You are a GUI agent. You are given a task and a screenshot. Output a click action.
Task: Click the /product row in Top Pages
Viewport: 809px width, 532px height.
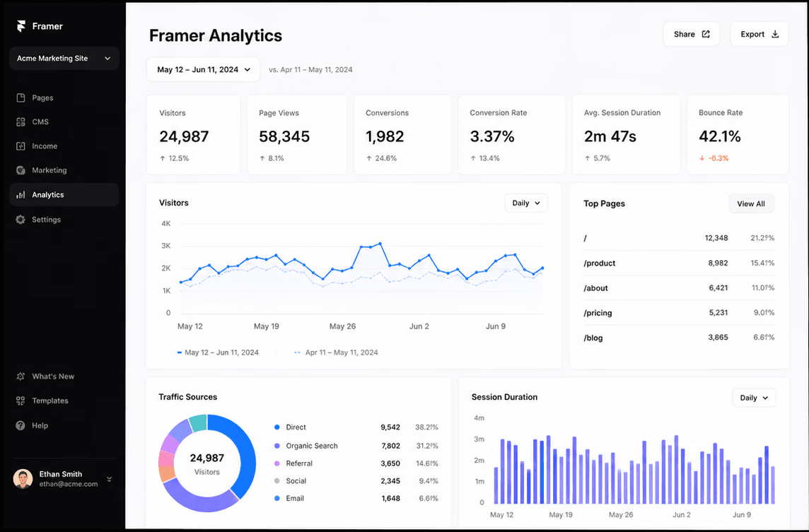679,263
